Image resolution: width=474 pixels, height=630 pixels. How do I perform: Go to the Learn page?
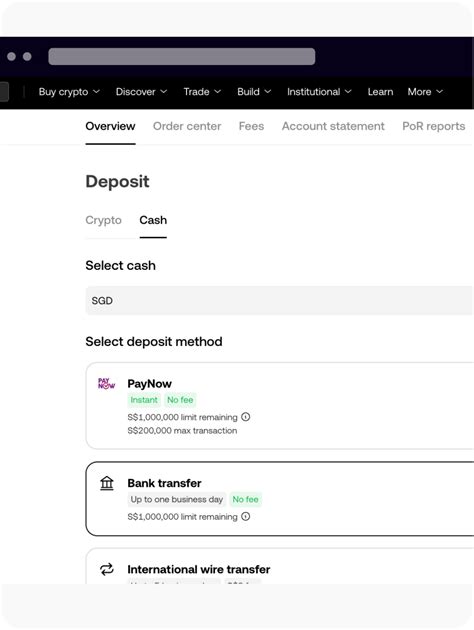[x=380, y=92]
